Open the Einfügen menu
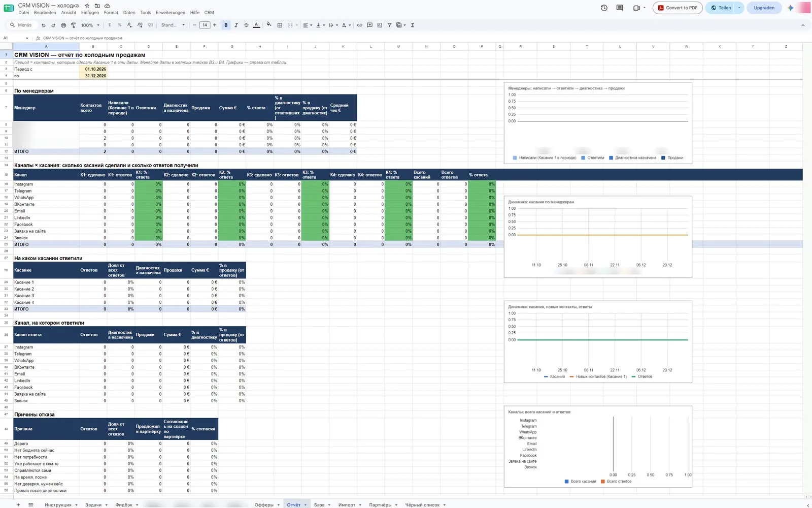This screenshot has width=812, height=508. coord(90,13)
